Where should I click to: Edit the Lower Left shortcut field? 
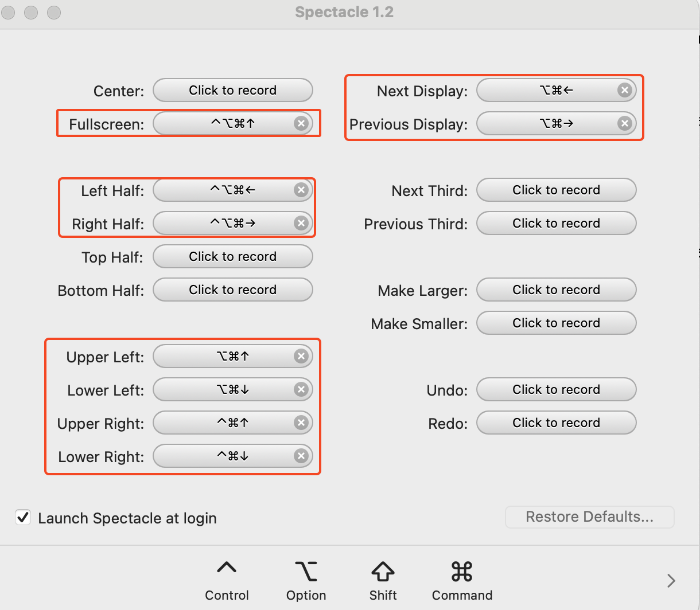point(233,389)
